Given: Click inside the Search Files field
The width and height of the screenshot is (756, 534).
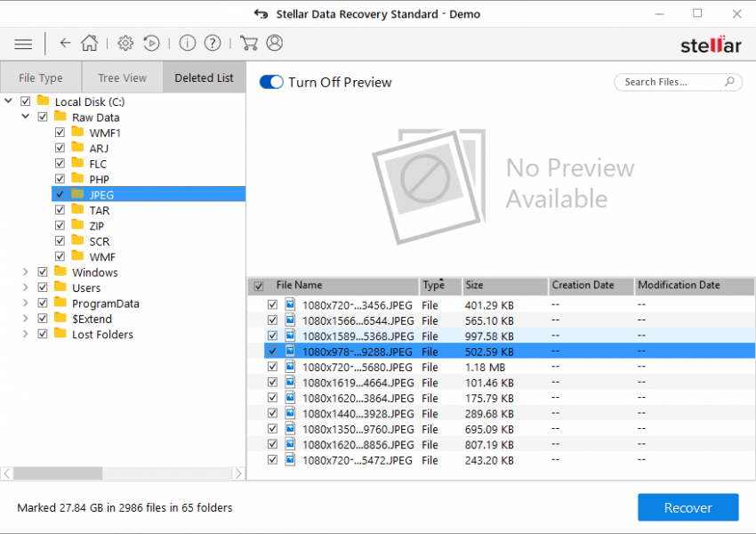Looking at the screenshot, I should click(678, 82).
